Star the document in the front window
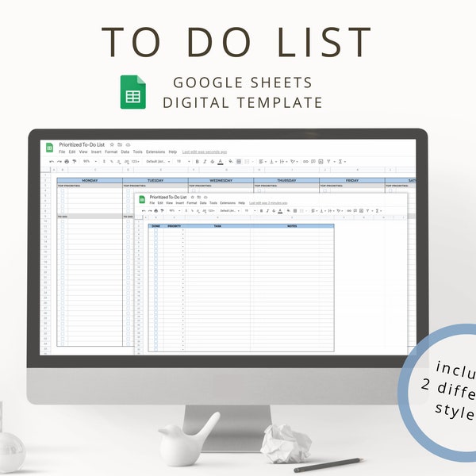Image resolution: width=476 pixels, height=476 pixels. pyautogui.click(x=192, y=197)
